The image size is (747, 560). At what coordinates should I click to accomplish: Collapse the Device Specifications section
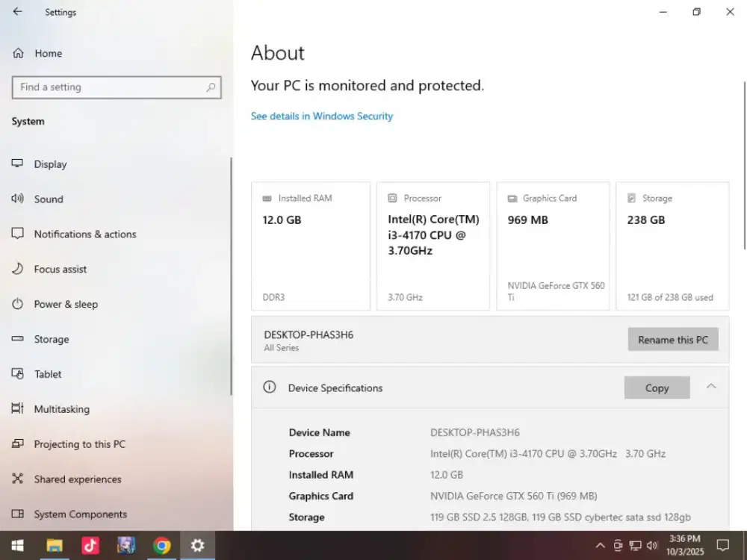pyautogui.click(x=711, y=386)
